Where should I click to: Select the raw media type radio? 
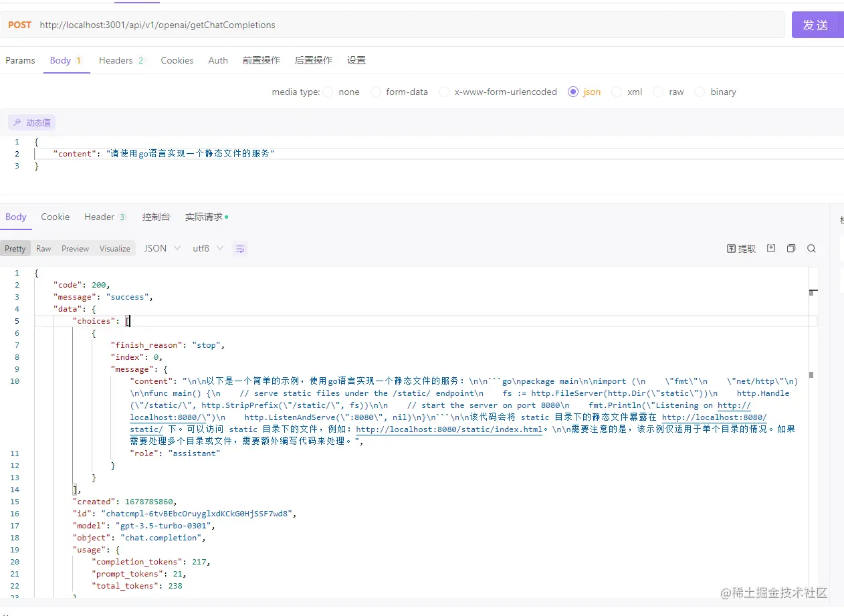(x=659, y=92)
